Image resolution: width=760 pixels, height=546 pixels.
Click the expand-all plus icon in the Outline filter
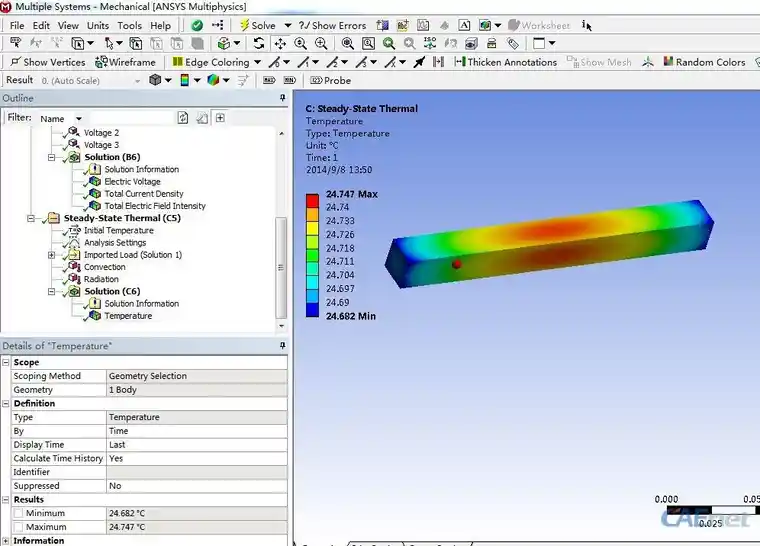click(220, 118)
